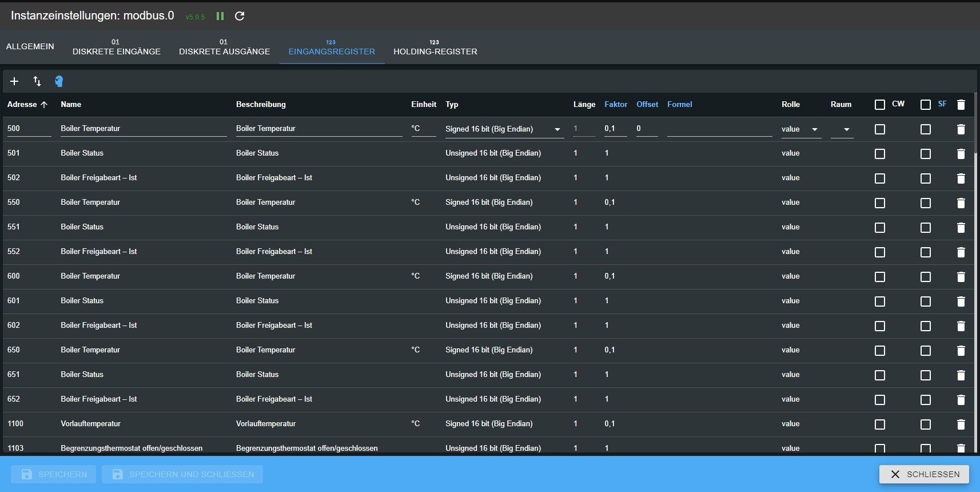Image resolution: width=980 pixels, height=492 pixels.
Task: Delete register 501 row
Action: [x=961, y=154]
